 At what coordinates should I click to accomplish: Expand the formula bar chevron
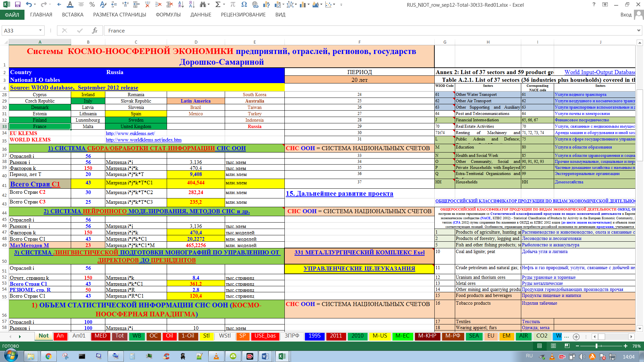(x=638, y=31)
